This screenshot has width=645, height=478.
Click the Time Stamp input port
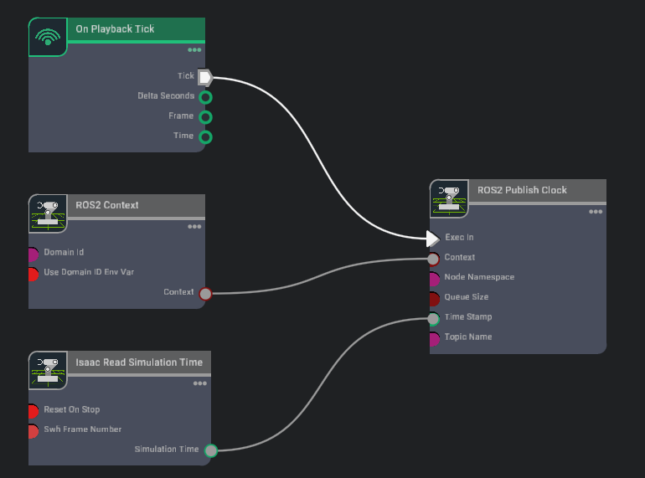coord(433,319)
